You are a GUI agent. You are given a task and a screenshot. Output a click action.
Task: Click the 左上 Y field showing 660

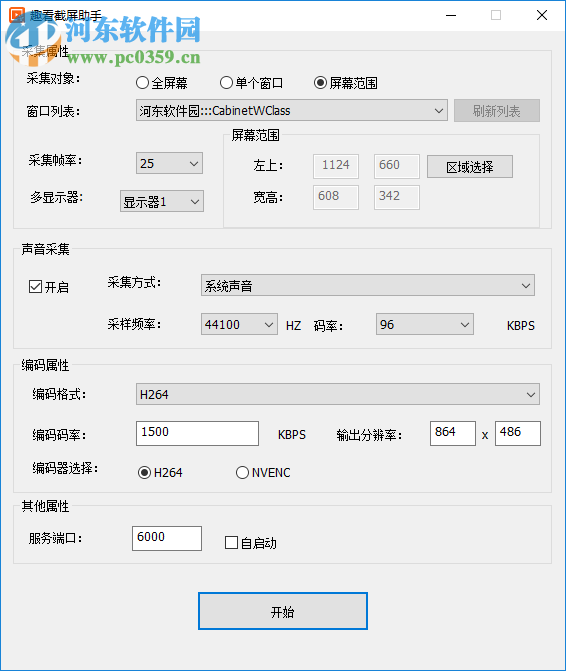tap(397, 166)
